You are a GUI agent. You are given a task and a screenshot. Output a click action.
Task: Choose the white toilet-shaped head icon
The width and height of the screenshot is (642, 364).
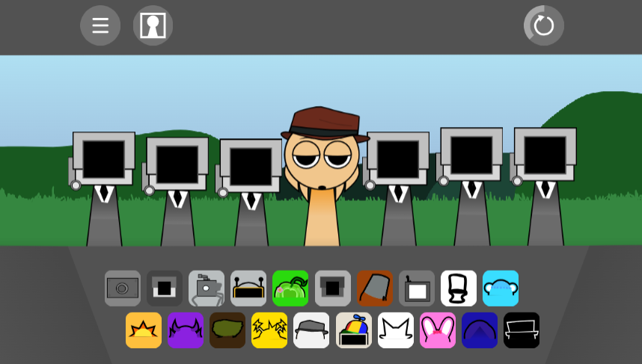(x=459, y=289)
